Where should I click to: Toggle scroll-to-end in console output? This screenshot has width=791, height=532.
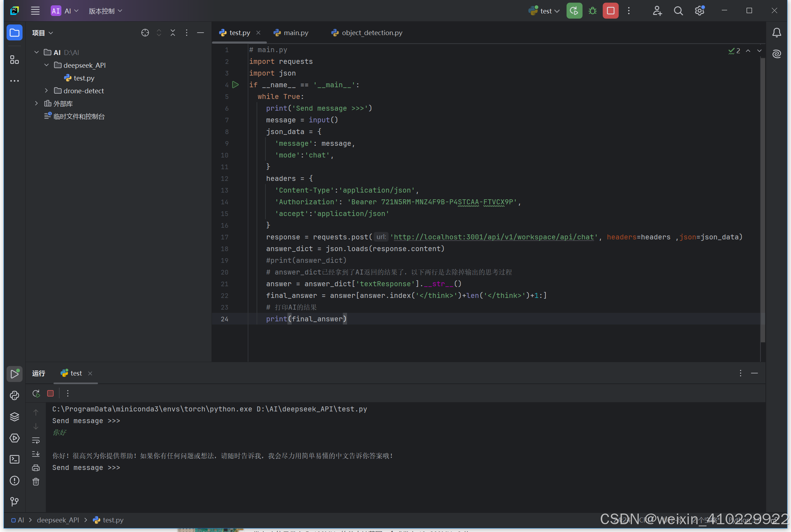(36, 454)
